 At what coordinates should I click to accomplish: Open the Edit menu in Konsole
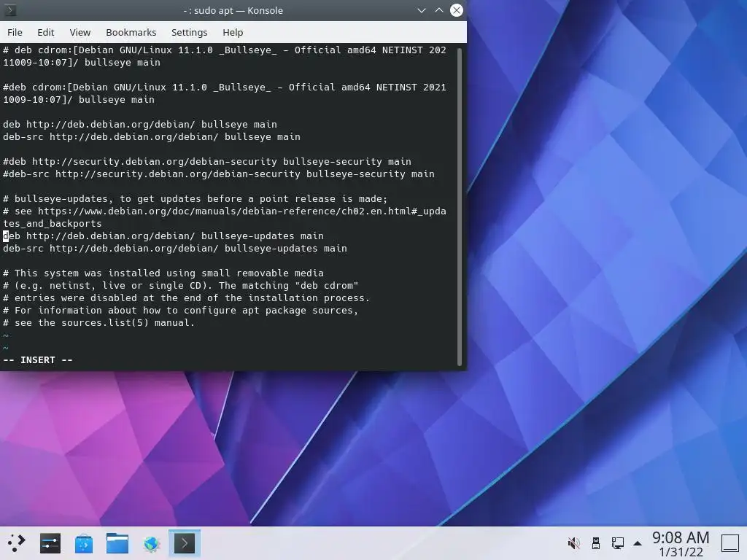(46, 32)
